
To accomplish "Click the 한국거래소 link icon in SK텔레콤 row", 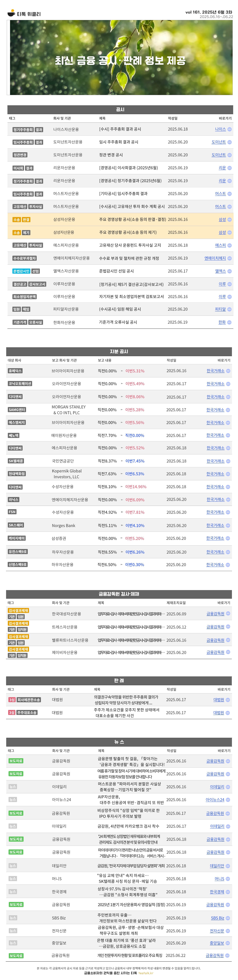I will (x=228, y=461).
